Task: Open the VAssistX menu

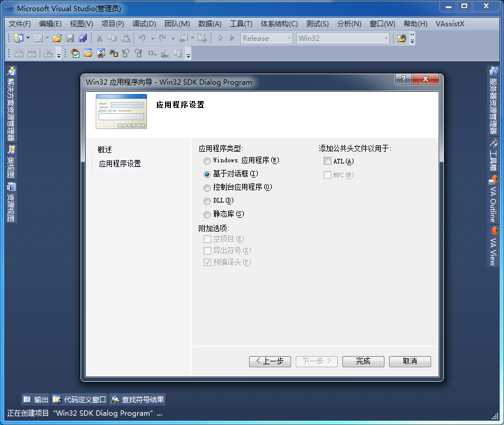Action: (x=450, y=24)
